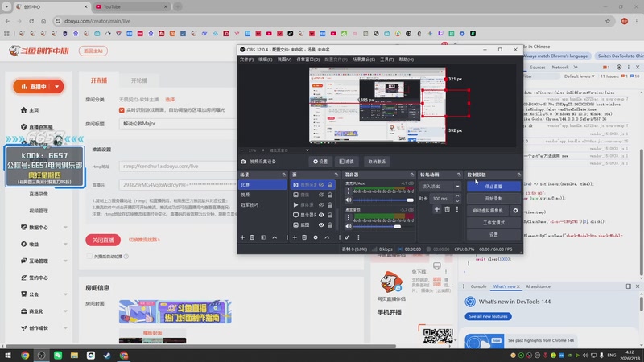Open options dots for 麦克风/Aux channel
Image resolution: width=644 pixels, height=362 pixels.
349,191
